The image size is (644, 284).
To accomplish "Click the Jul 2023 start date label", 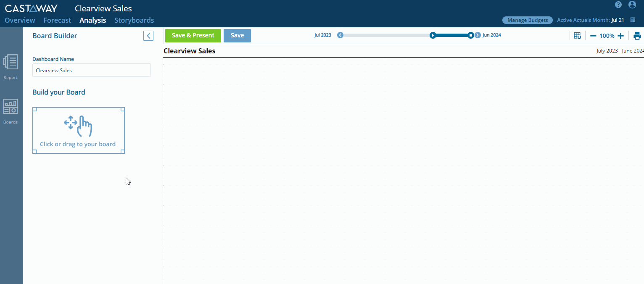I will (323, 35).
